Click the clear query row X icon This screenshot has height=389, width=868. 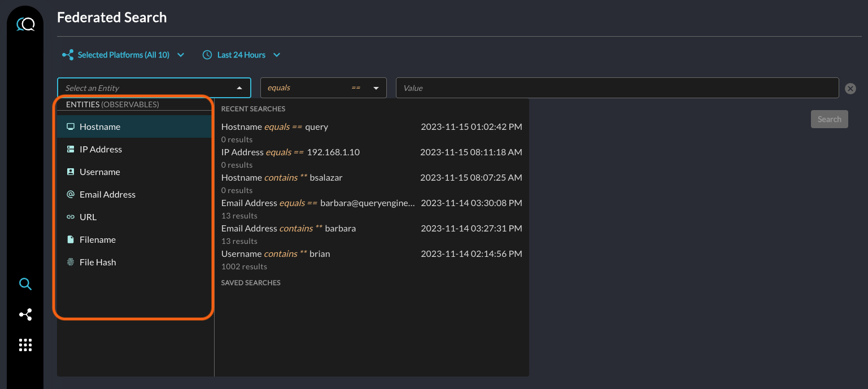click(x=850, y=89)
